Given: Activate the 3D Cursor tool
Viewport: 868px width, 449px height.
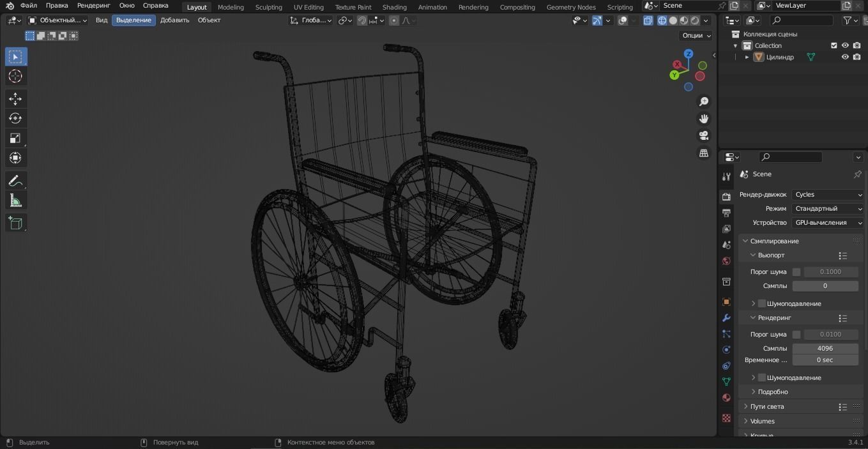Looking at the screenshot, I should tap(16, 76).
